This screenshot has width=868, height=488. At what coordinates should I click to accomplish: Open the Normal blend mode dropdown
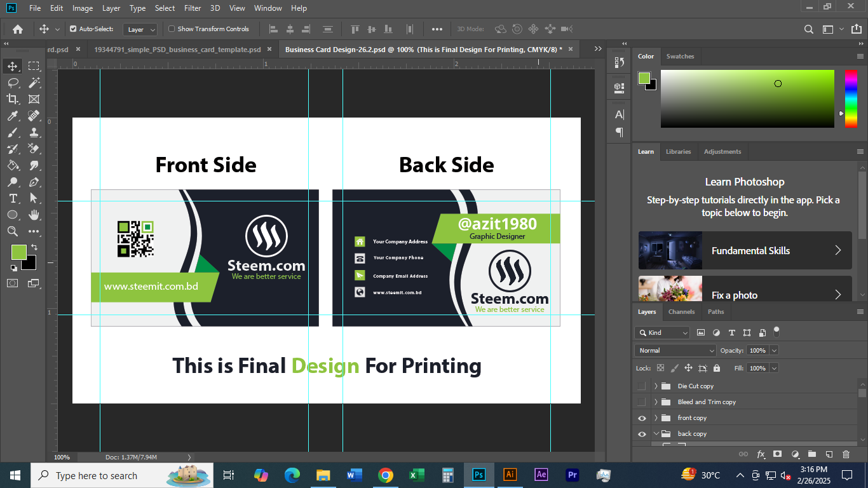(x=675, y=351)
